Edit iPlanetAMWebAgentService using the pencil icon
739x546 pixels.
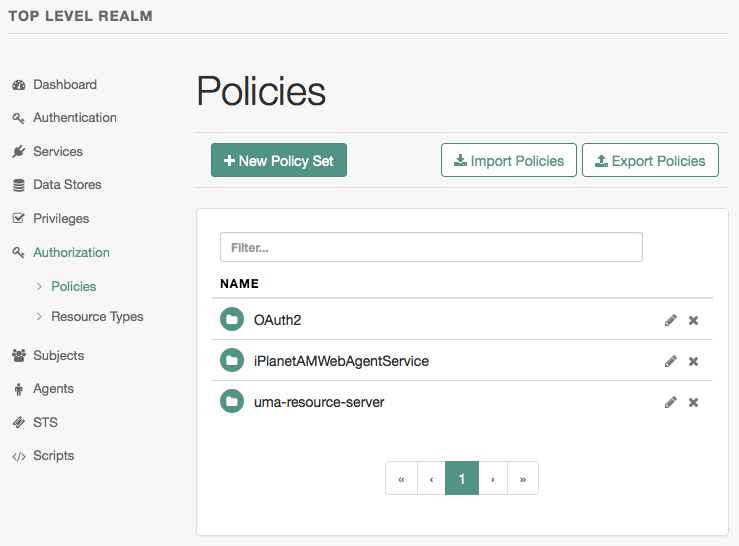[671, 362]
